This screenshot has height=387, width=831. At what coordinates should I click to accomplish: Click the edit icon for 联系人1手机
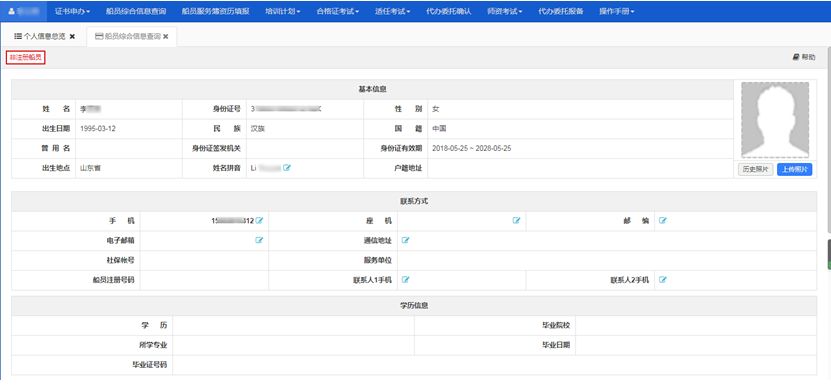click(405, 280)
